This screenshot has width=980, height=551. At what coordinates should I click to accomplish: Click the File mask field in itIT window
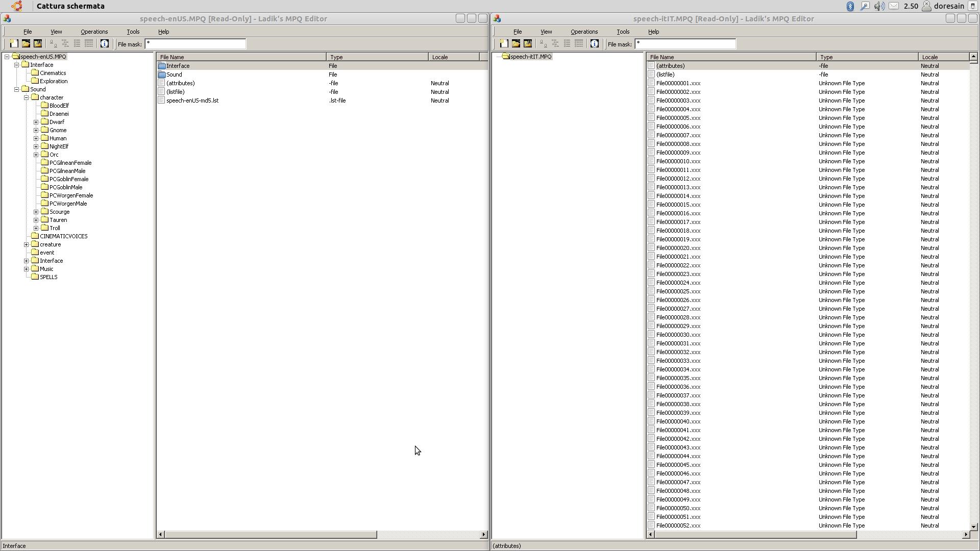(x=685, y=44)
